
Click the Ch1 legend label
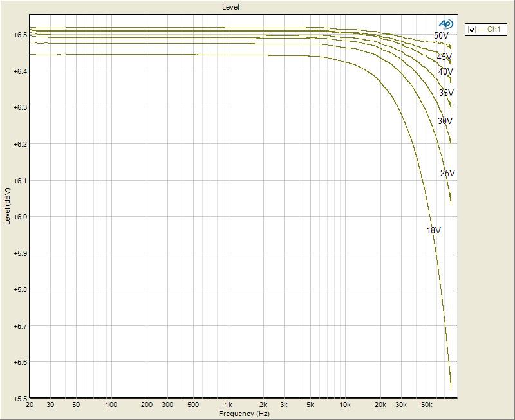[x=494, y=29]
